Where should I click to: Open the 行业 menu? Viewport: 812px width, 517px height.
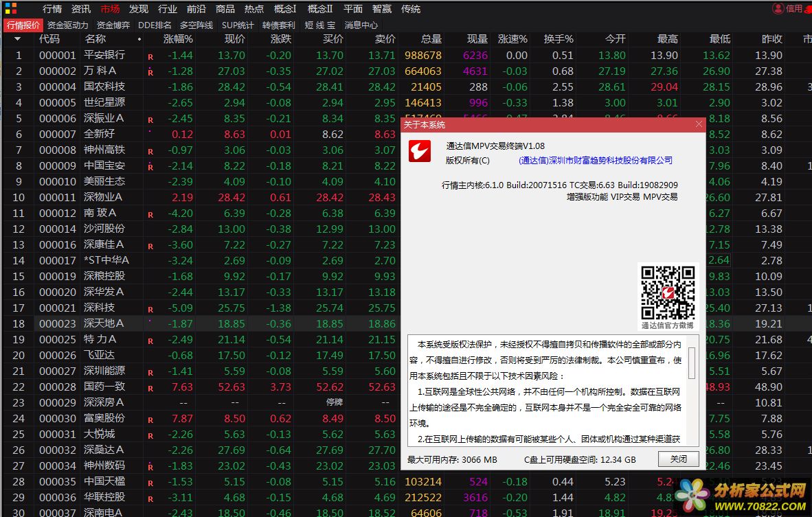167,9
